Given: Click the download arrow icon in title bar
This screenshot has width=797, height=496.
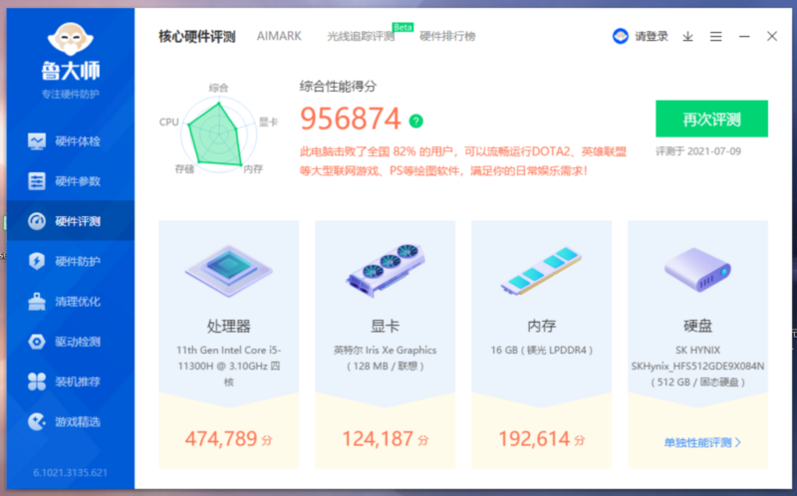Looking at the screenshot, I should (688, 37).
